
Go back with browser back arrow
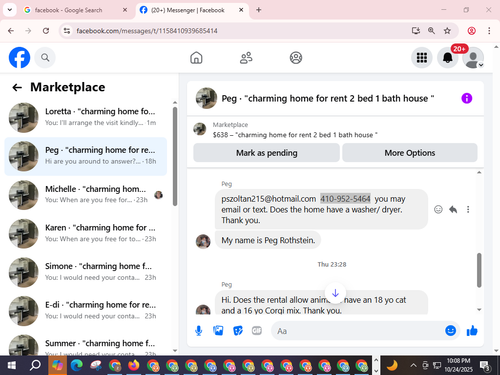point(11,31)
